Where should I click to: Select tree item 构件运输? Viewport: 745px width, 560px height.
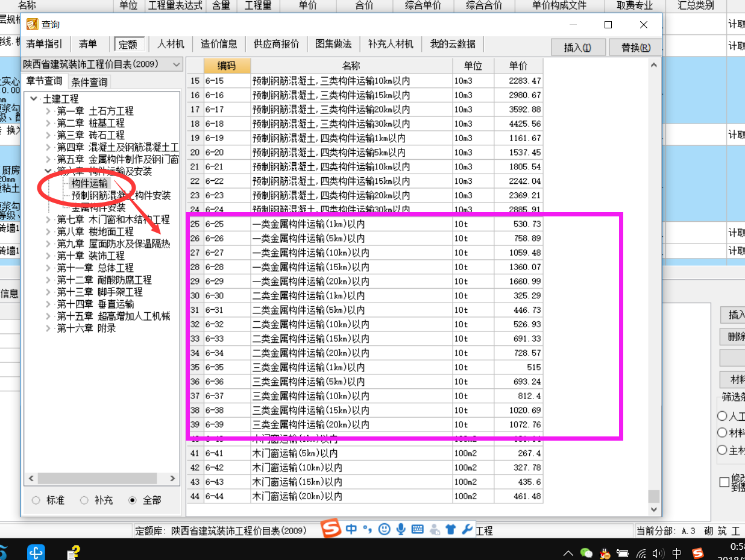point(90,183)
